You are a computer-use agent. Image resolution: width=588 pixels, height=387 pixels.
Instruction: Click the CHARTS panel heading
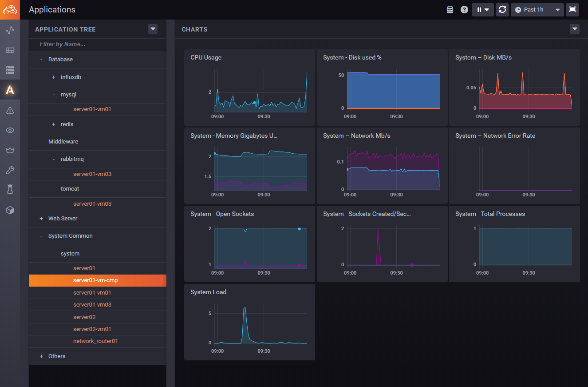[194, 29]
